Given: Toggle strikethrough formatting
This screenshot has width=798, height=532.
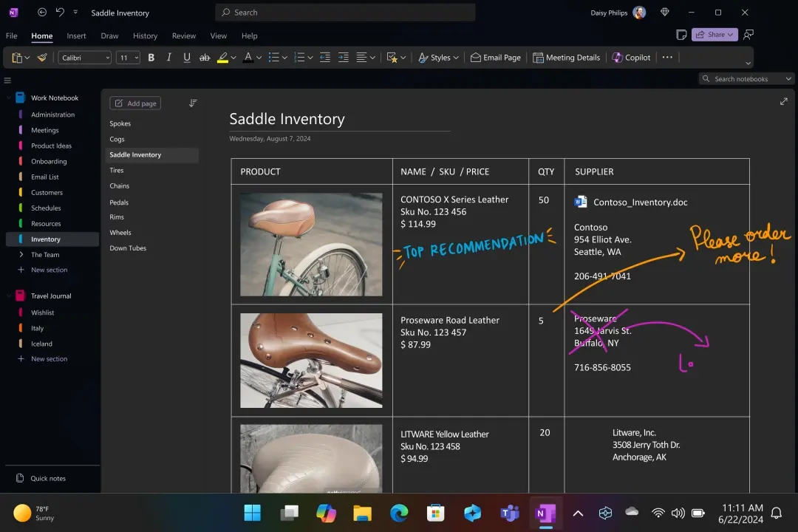Looking at the screenshot, I should [205, 58].
